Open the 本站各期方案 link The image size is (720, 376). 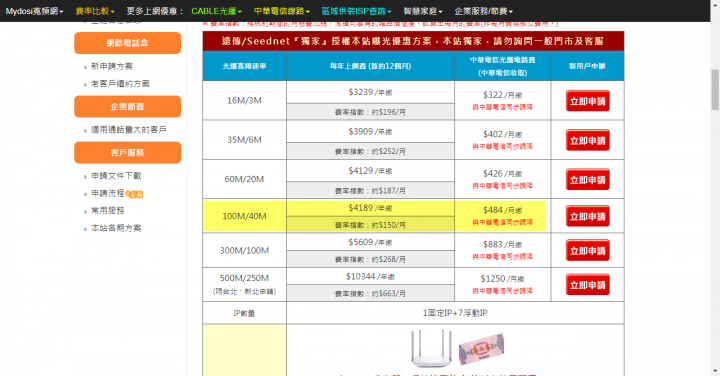point(116,228)
